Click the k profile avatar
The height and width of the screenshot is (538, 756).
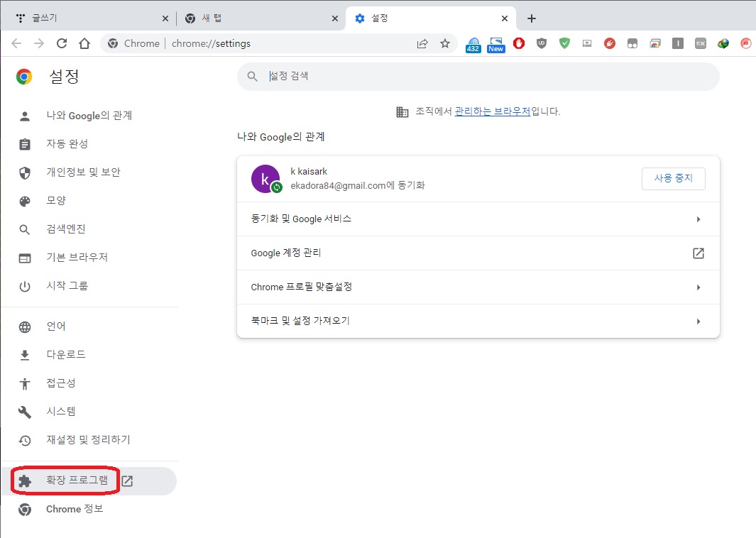click(265, 179)
